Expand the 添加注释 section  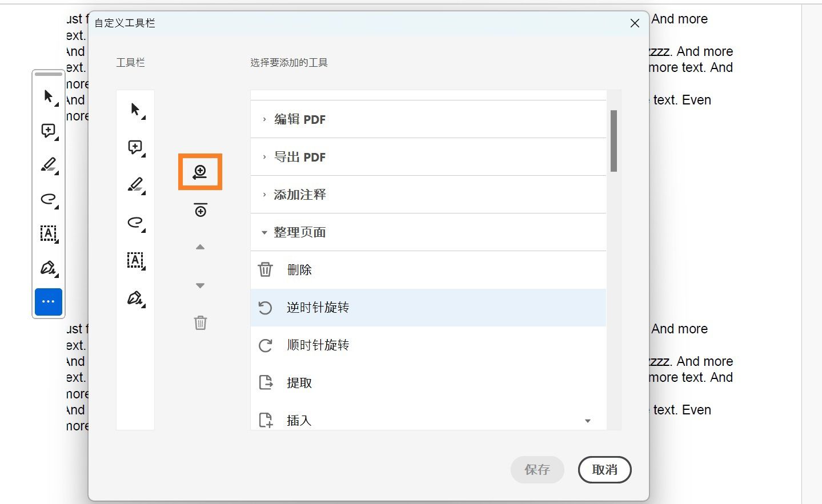299,195
